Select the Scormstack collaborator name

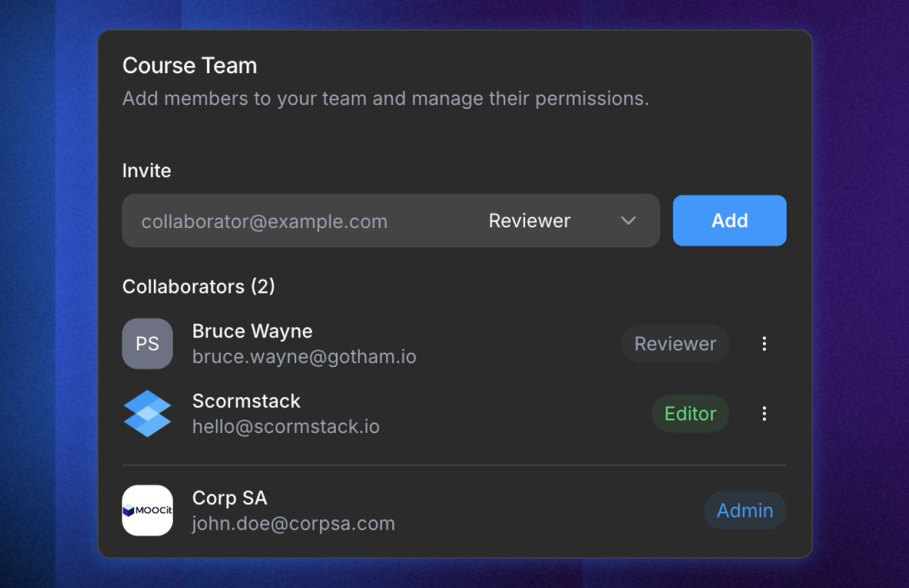(x=246, y=401)
